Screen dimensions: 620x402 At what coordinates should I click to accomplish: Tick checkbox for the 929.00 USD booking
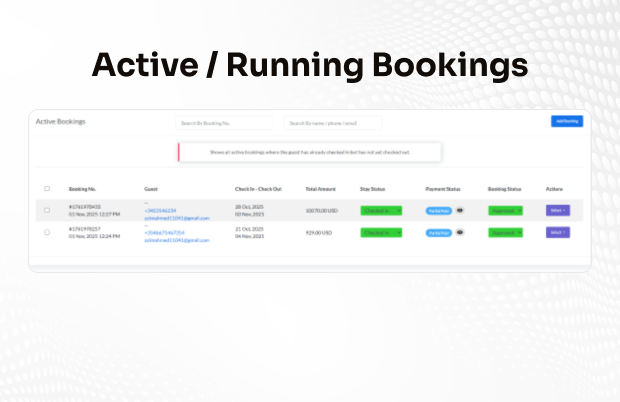[x=47, y=232]
